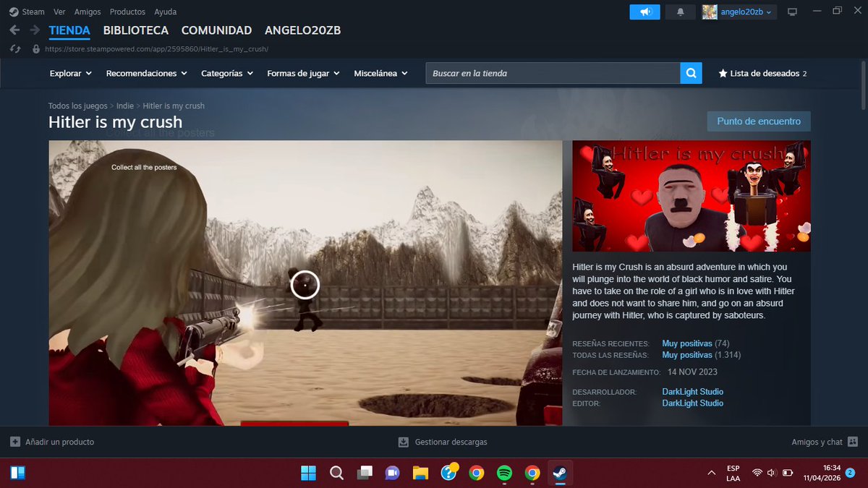Screen dimensions: 868x488
Task: Go forward with the Steam forward arrow
Action: [35, 30]
